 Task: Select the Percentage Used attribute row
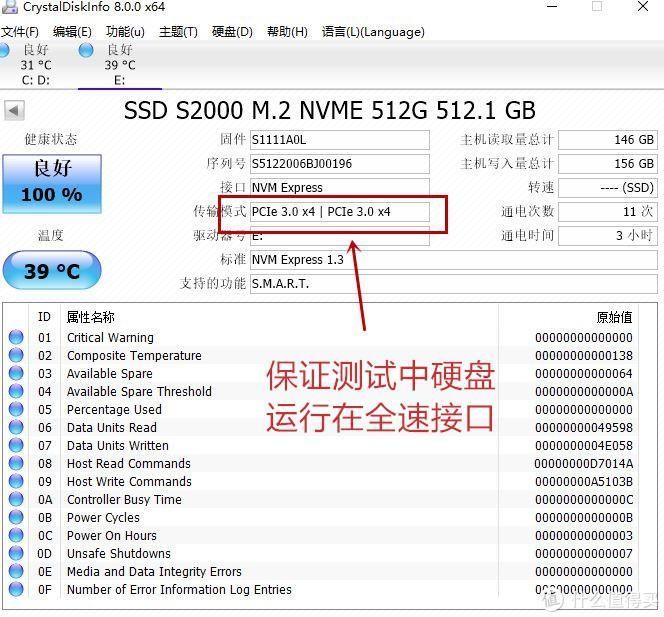point(322,409)
